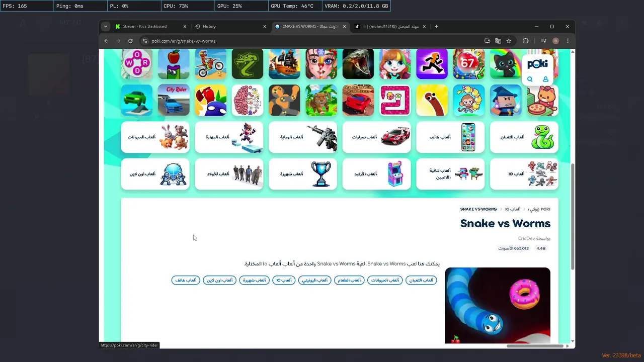Click the Poki search magnifier icon
644x362 pixels.
pos(530,79)
